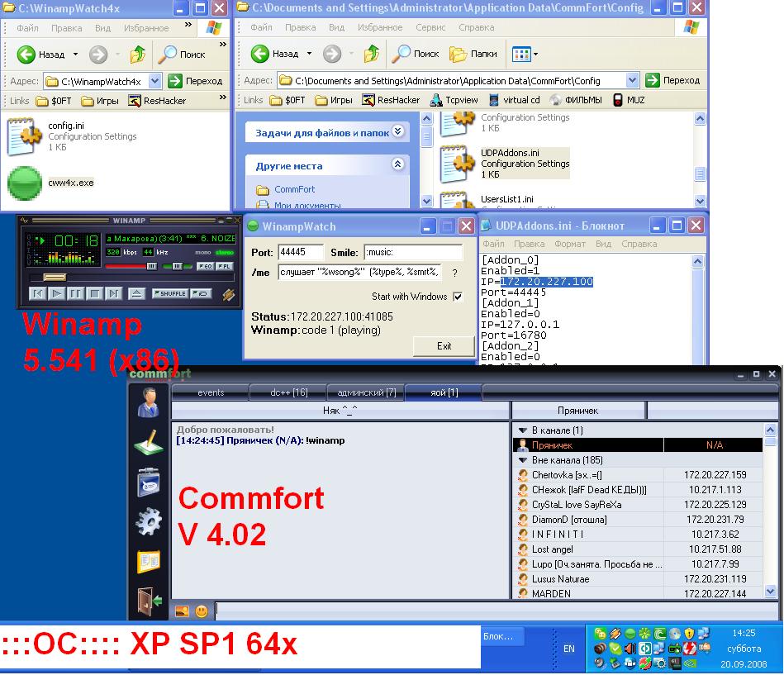Collapse the 'В канале (1)' user group
The height and width of the screenshot is (675, 784).
[522, 430]
